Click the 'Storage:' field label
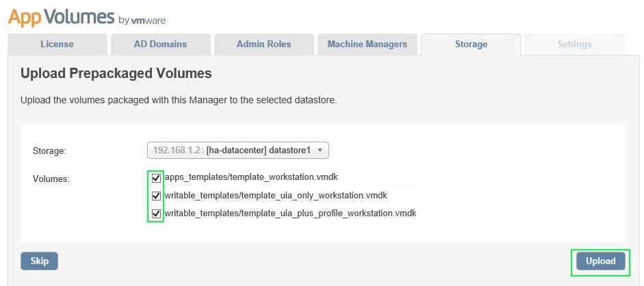 pos(49,151)
